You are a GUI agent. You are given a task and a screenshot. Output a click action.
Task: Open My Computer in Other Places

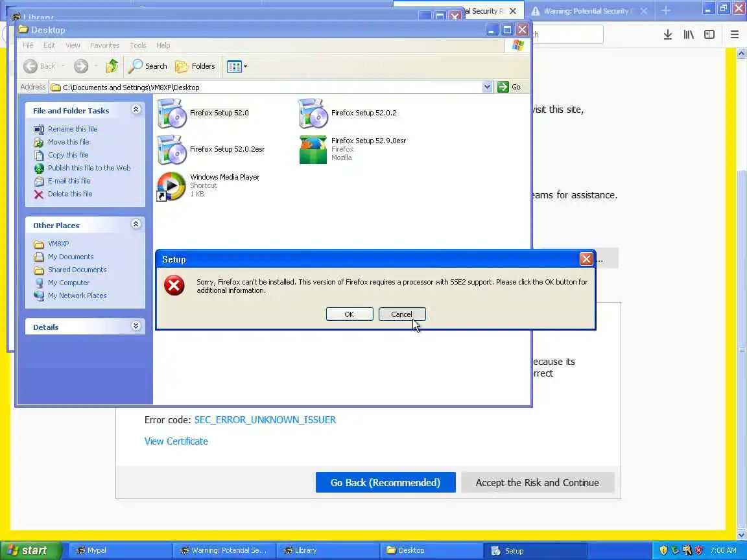coord(69,283)
